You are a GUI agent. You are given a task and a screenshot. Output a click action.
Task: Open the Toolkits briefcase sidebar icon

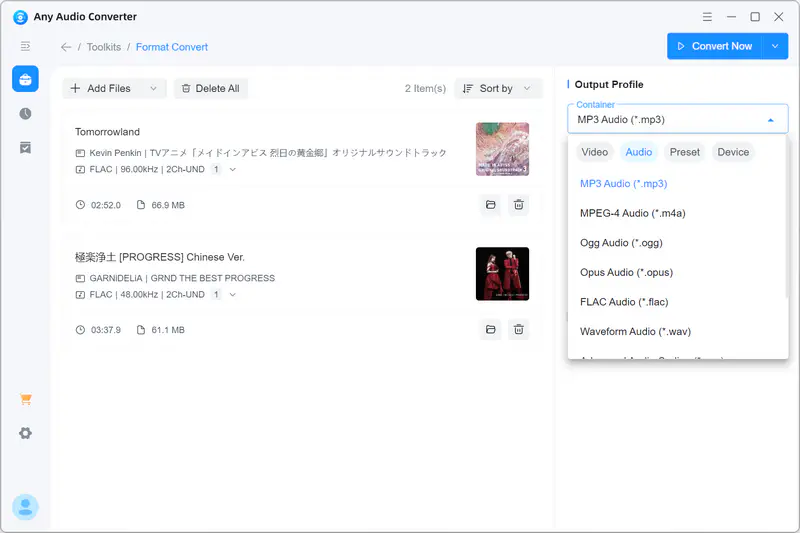(26, 79)
